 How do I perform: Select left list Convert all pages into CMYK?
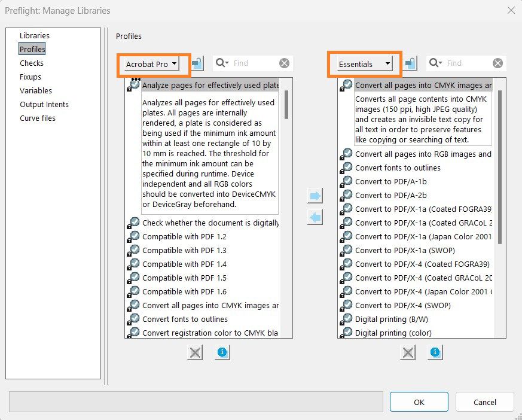(x=210, y=306)
